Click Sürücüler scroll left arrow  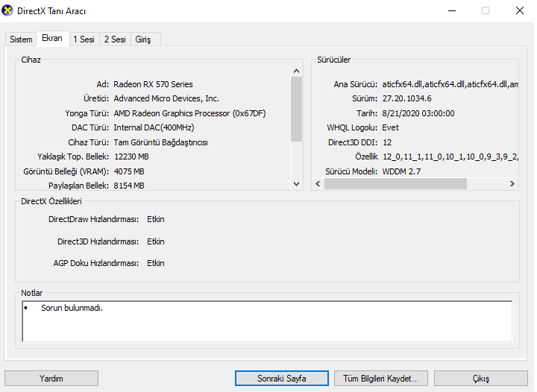(318, 183)
